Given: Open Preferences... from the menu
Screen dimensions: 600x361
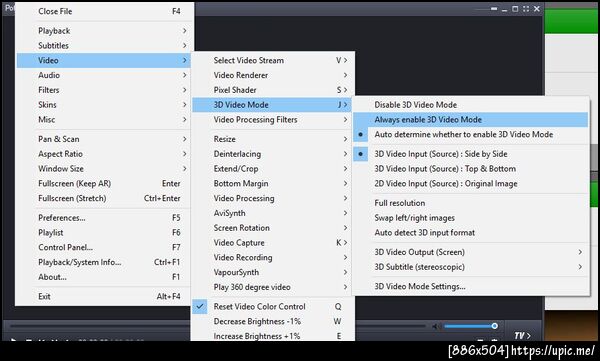Looking at the screenshot, I should point(104,218).
